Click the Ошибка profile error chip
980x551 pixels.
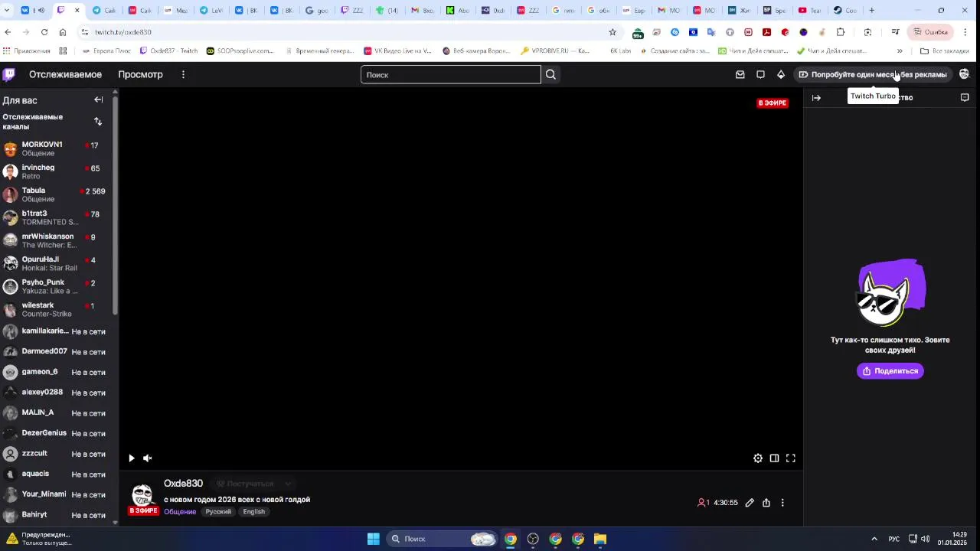coord(931,32)
